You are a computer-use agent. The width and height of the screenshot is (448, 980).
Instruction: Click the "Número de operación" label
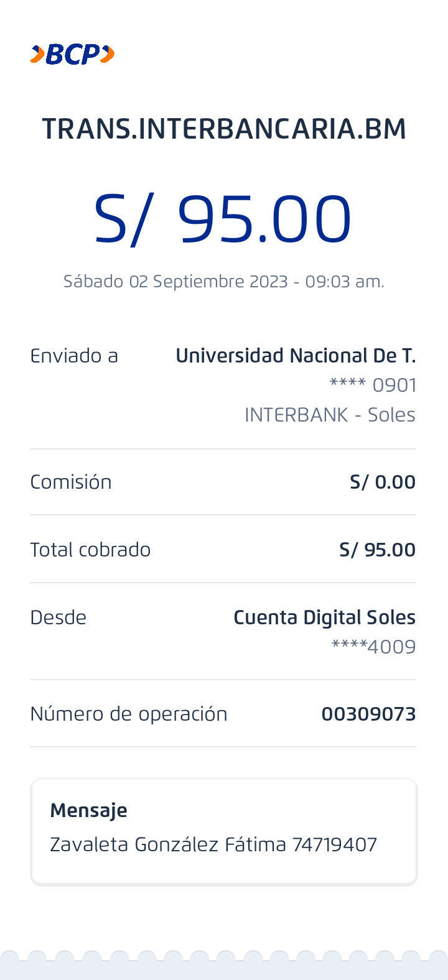tap(129, 714)
